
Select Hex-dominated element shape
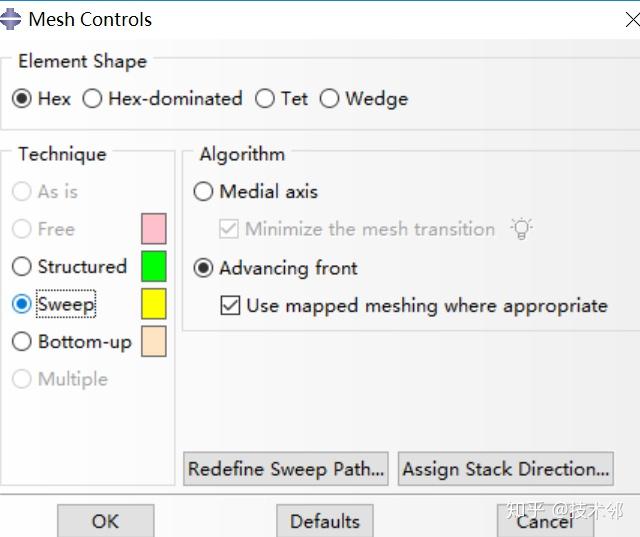coord(93,99)
